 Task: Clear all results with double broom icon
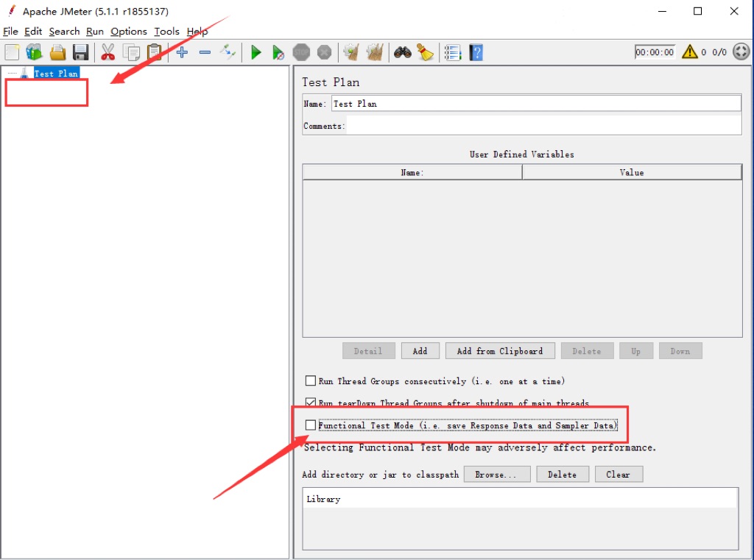(375, 52)
